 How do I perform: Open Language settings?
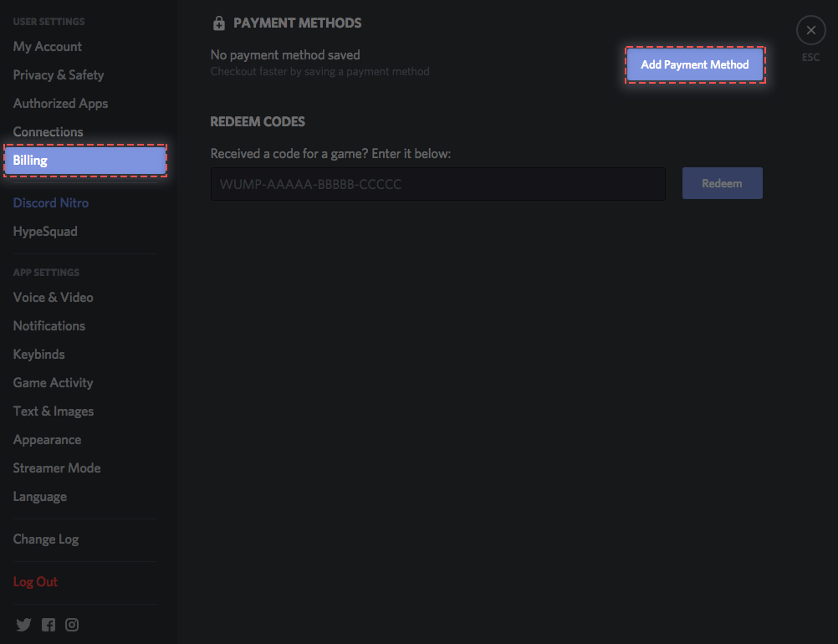[39, 497]
